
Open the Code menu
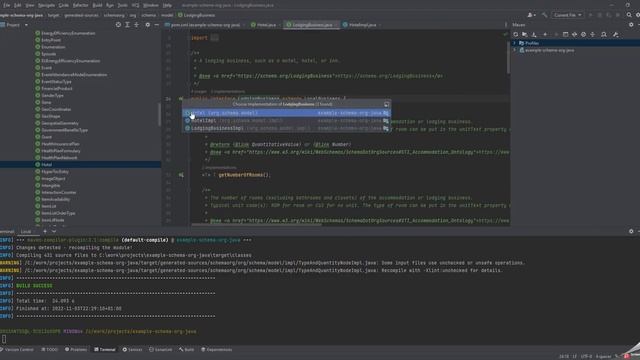point(64,5)
